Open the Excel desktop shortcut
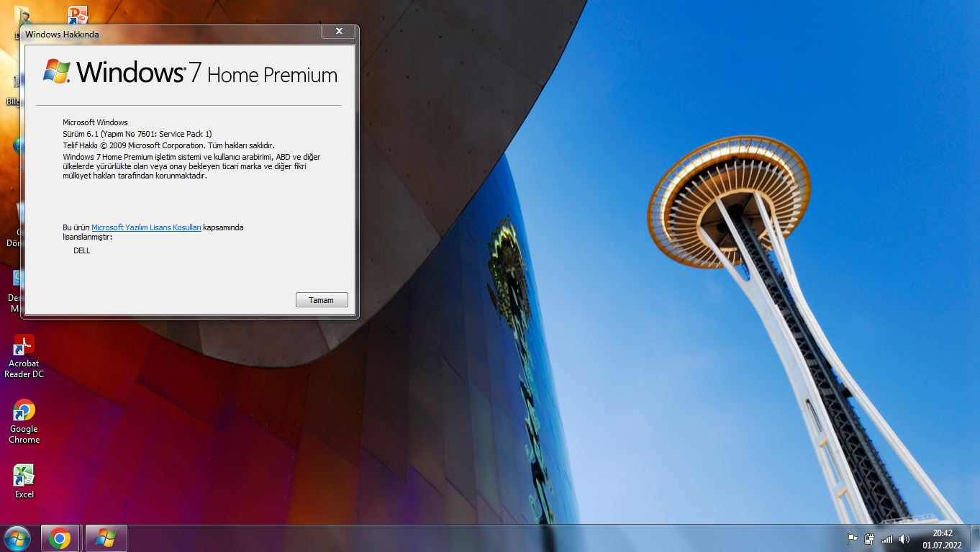Image resolution: width=980 pixels, height=552 pixels. (24, 481)
